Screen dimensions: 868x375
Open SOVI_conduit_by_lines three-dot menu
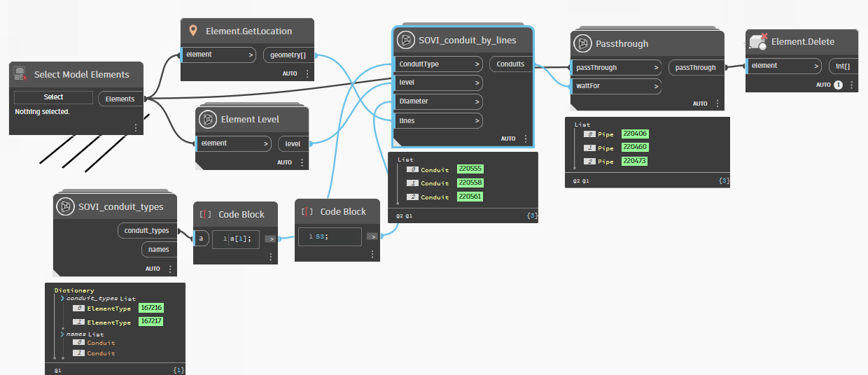[525, 139]
